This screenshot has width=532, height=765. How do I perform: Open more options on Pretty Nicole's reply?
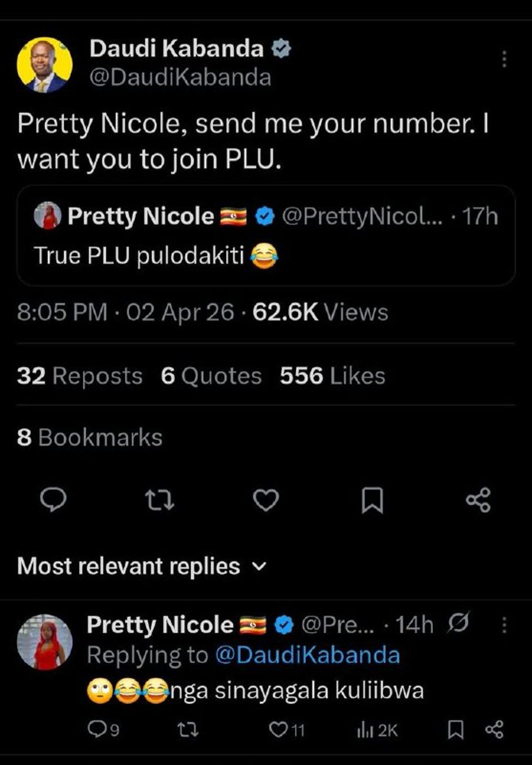(x=504, y=625)
